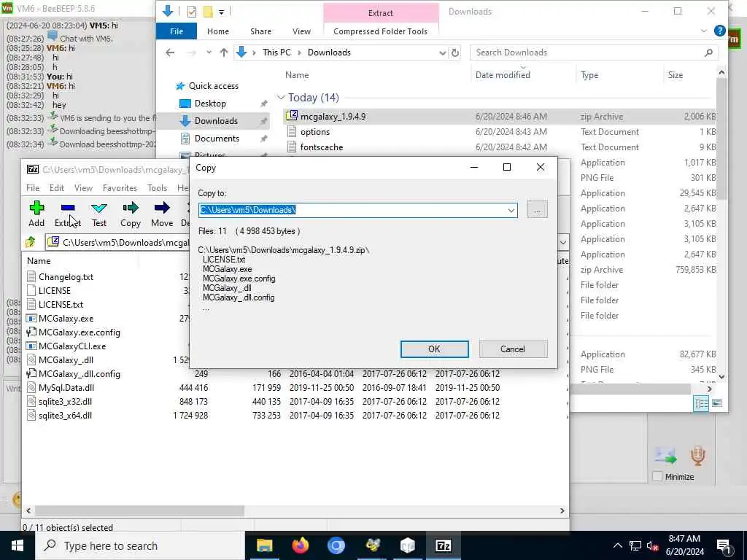The image size is (747, 560).
Task: Open the Share tab in Explorer ribbon
Action: [x=260, y=31]
